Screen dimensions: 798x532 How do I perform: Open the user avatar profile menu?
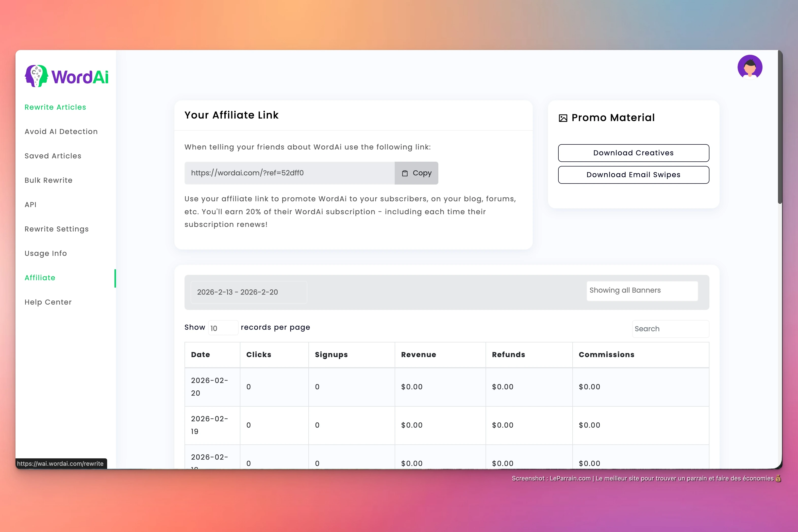[750, 67]
